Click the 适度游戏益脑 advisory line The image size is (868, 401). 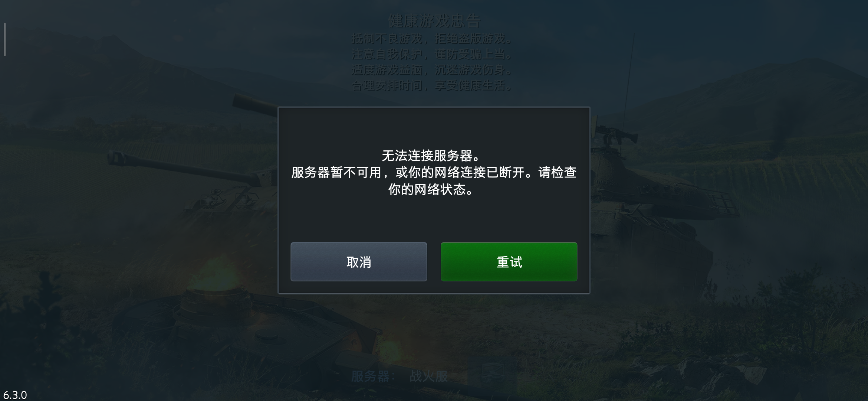click(432, 70)
